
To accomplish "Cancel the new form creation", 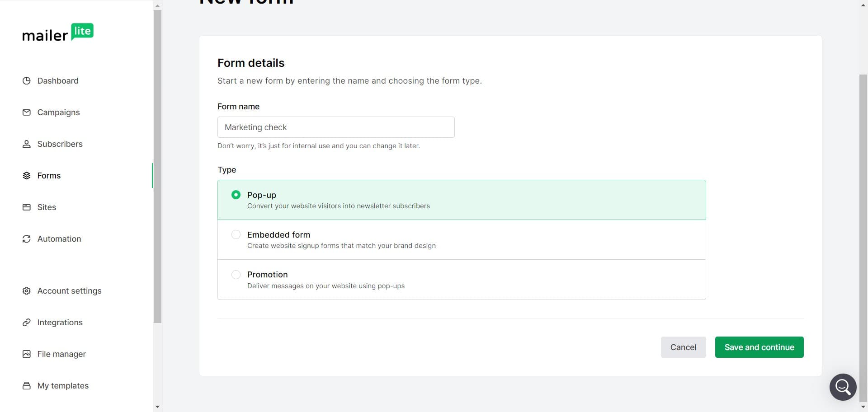I will 683,347.
